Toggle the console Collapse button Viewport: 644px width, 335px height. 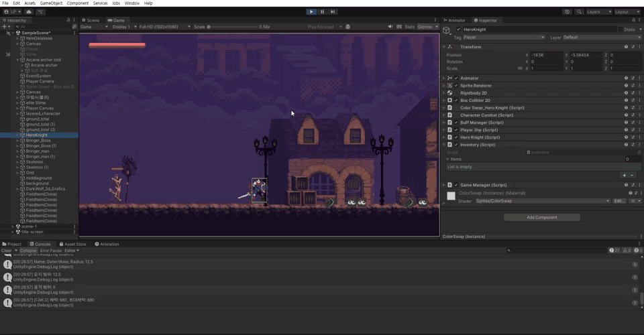click(28, 251)
